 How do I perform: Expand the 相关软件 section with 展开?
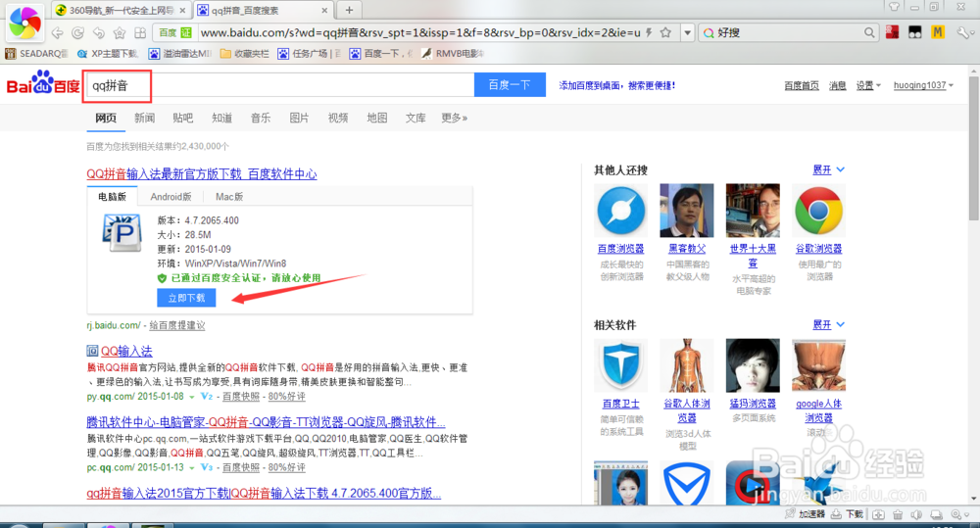[x=828, y=324]
